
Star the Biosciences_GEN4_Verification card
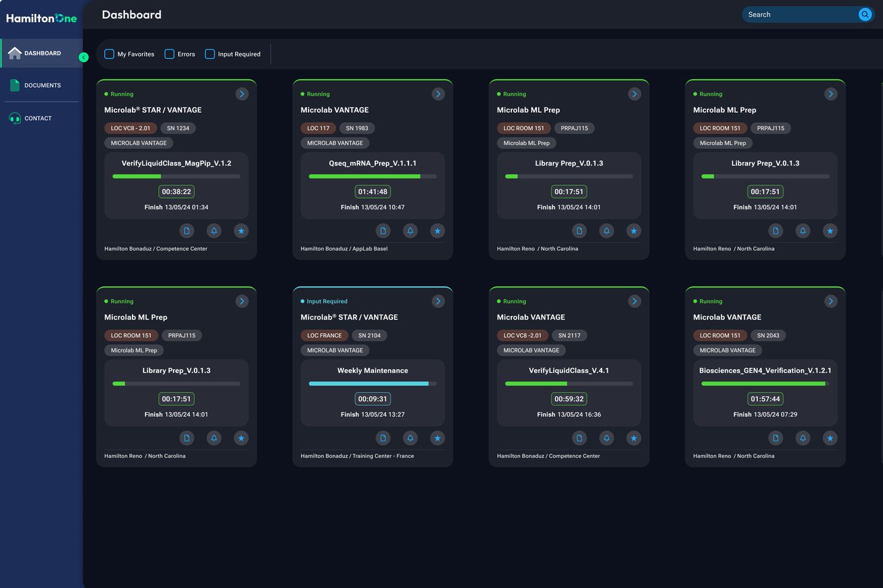[x=830, y=438]
